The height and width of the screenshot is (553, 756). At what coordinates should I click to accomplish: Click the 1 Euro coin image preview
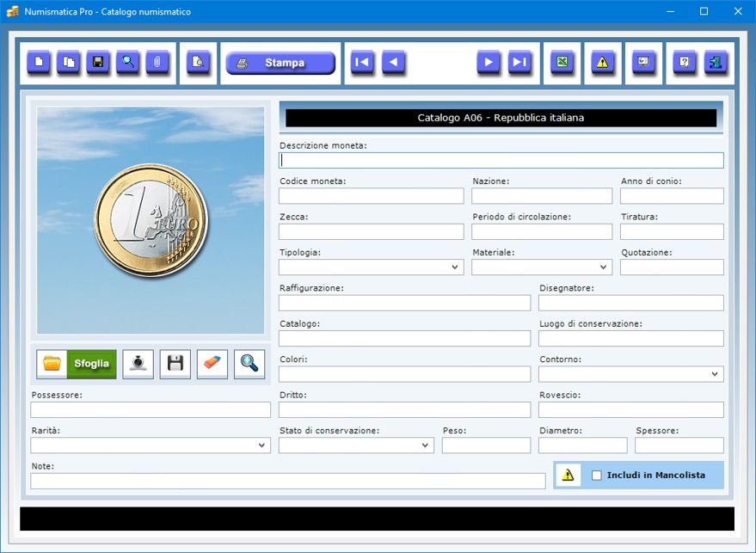pos(151,220)
